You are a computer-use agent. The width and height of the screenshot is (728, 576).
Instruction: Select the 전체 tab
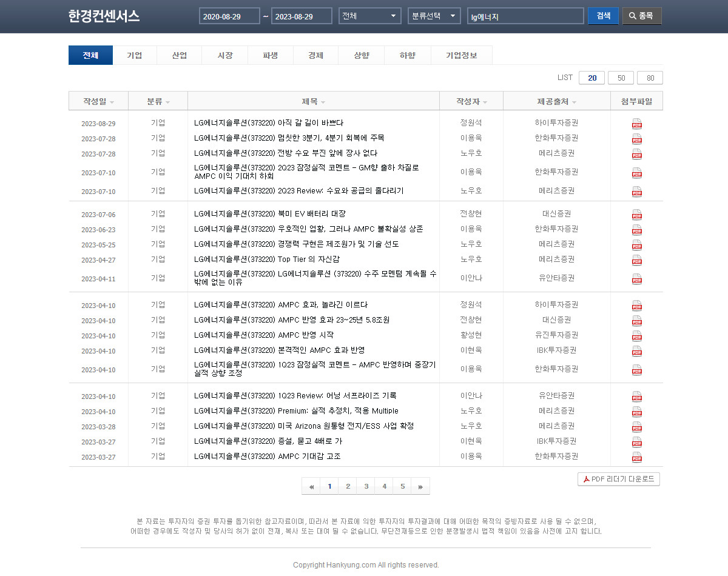pyautogui.click(x=91, y=55)
